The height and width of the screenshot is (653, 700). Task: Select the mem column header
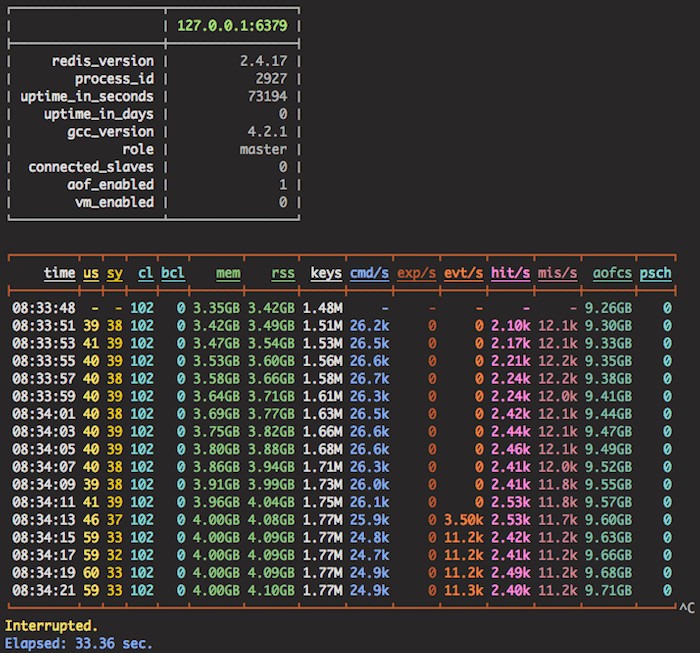point(227,273)
